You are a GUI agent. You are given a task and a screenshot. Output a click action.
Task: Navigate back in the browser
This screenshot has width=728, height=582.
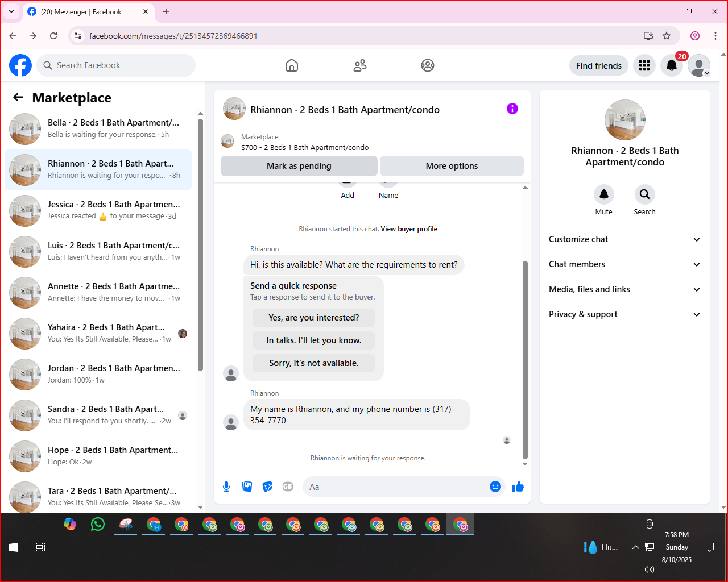click(x=13, y=36)
